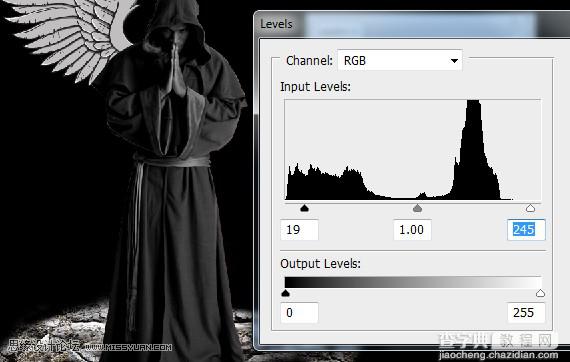Click the highlight input field showing 245
This screenshot has width=570, height=362.
pos(526,230)
